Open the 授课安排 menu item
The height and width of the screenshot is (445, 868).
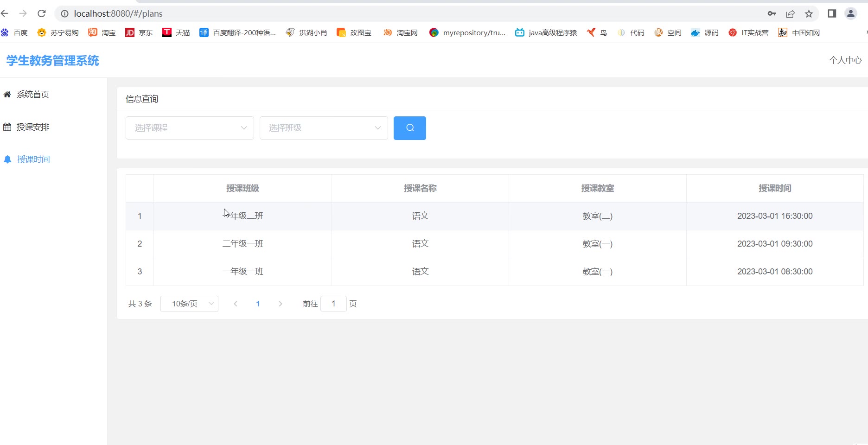[33, 127]
